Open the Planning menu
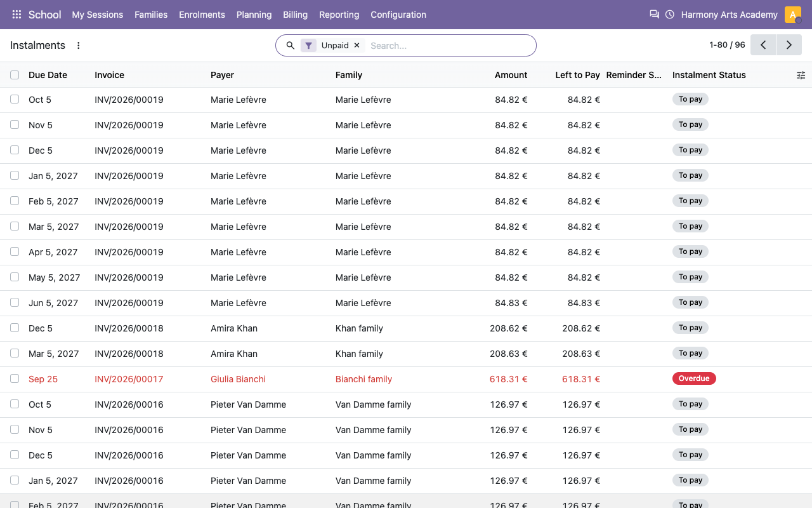Image resolution: width=812 pixels, height=508 pixels. click(254, 15)
